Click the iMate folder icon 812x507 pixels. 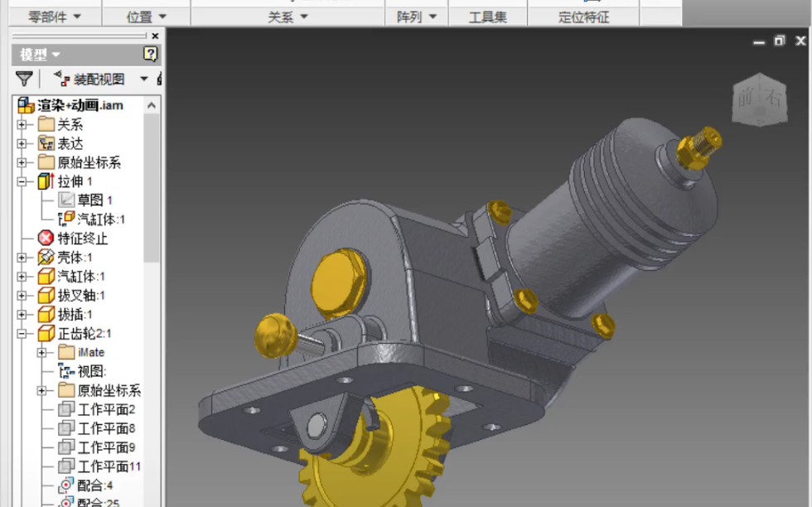point(66,352)
